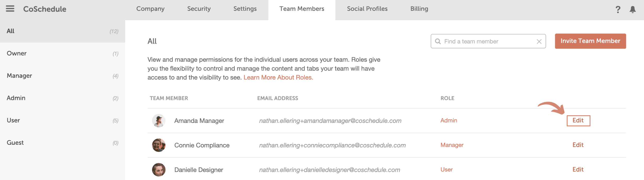This screenshot has height=180, width=644.
Task: Focus the Find a team member field
Action: (x=488, y=41)
